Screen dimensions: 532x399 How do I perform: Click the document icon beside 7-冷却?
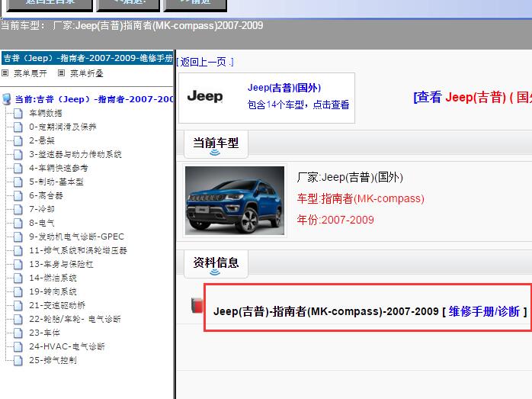18,209
